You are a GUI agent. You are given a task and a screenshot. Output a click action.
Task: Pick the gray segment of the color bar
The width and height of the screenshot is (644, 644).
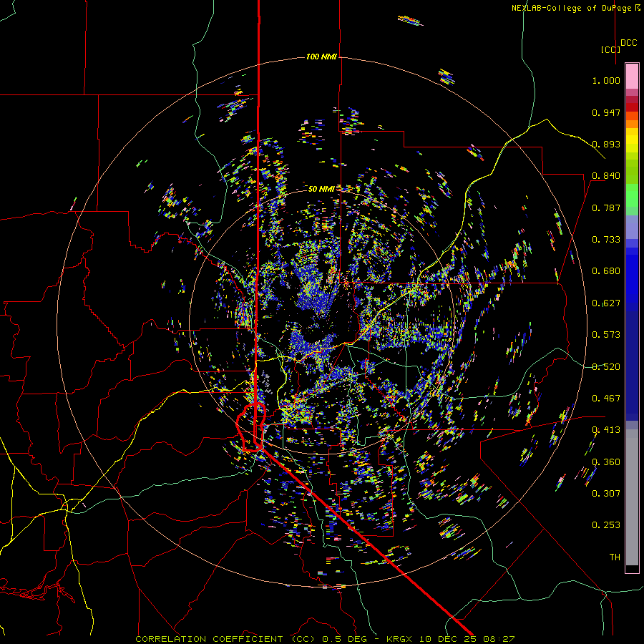coord(632,497)
